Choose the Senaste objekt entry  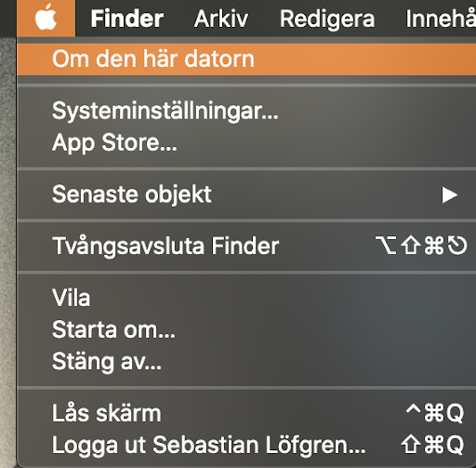246,194
